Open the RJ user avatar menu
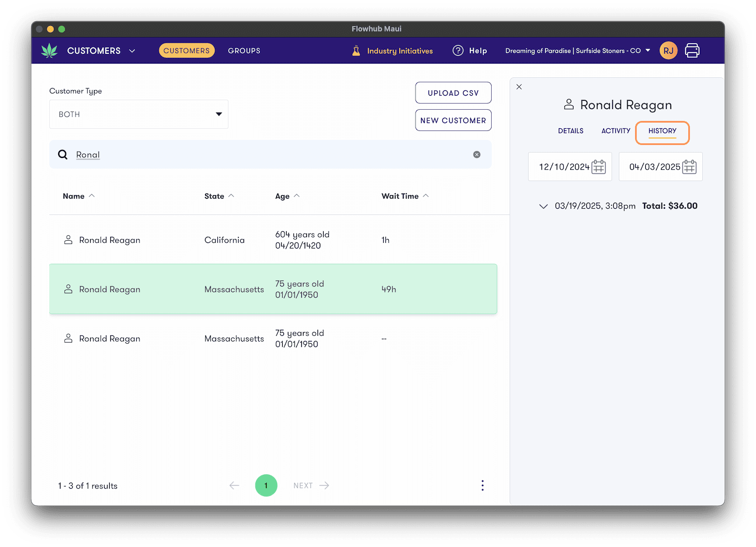Image resolution: width=756 pixels, height=547 pixels. [x=668, y=50]
